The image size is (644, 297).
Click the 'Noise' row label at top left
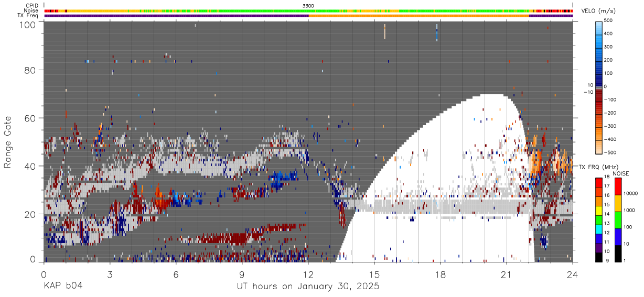coord(31,10)
